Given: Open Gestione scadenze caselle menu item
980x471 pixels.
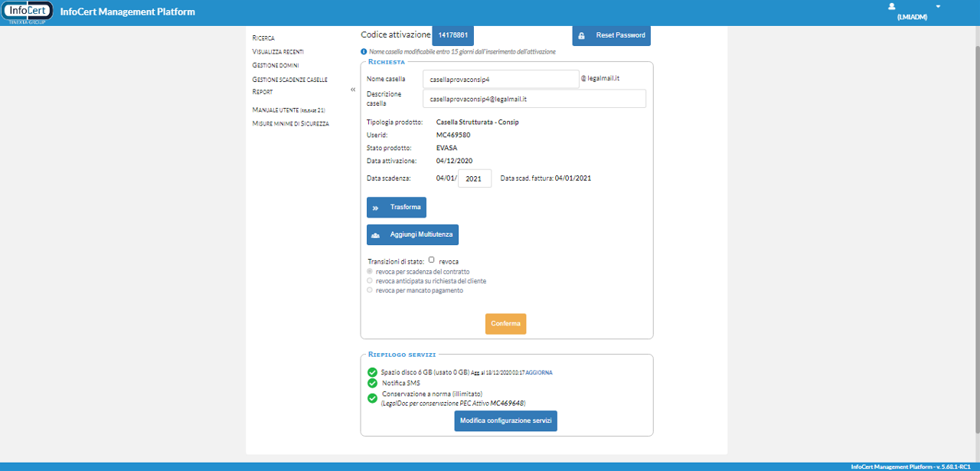Looking at the screenshot, I should 289,79.
